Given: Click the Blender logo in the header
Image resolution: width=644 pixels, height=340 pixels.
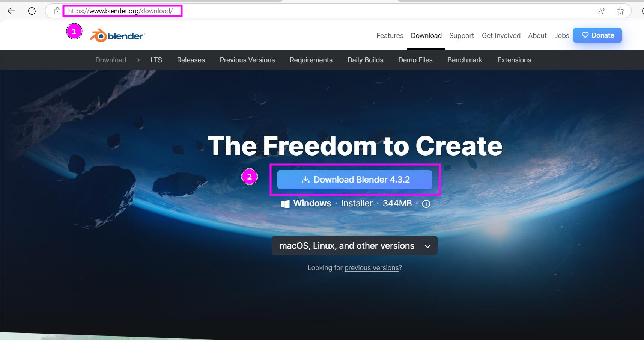Looking at the screenshot, I should (x=117, y=36).
